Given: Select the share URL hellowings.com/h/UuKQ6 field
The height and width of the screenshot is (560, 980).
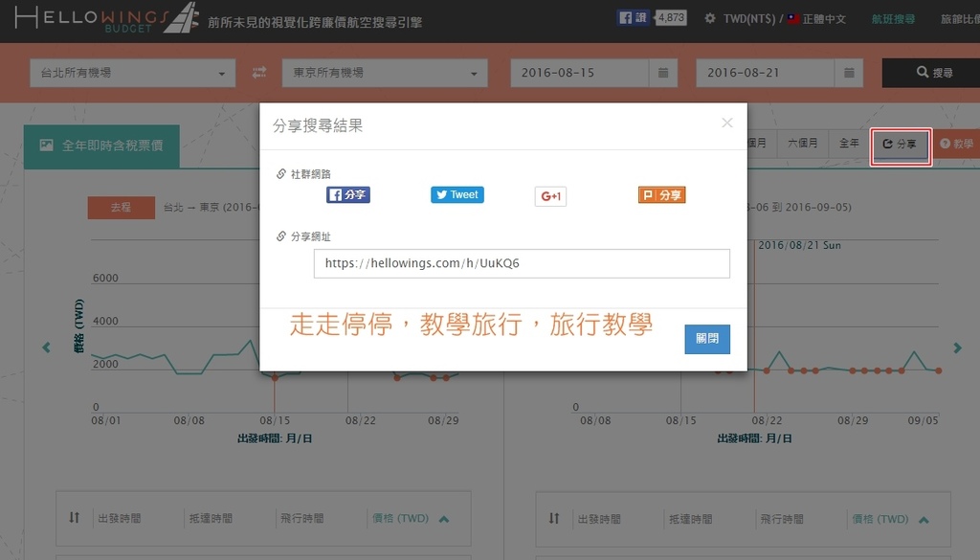Looking at the screenshot, I should tap(522, 263).
